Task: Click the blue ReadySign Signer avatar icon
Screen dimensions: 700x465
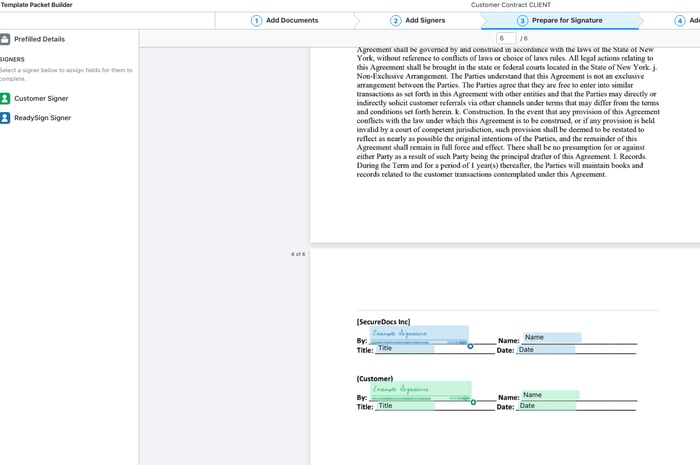Action: coord(5,118)
